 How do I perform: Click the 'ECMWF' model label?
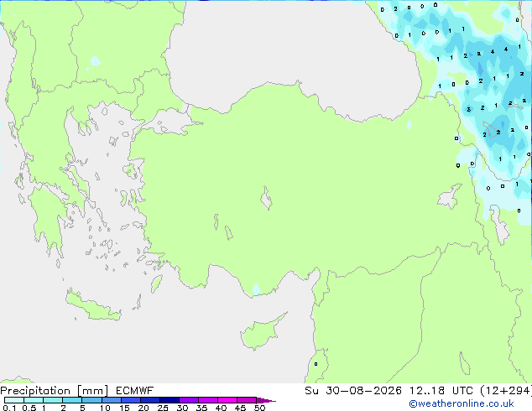pos(135,391)
